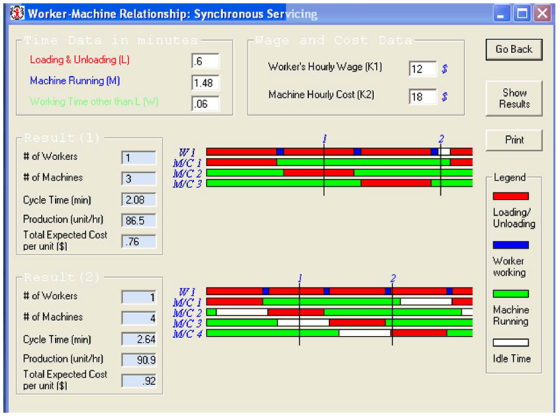The width and height of the screenshot is (560, 420).
Task: Click Show Results button
Action: pos(514,98)
